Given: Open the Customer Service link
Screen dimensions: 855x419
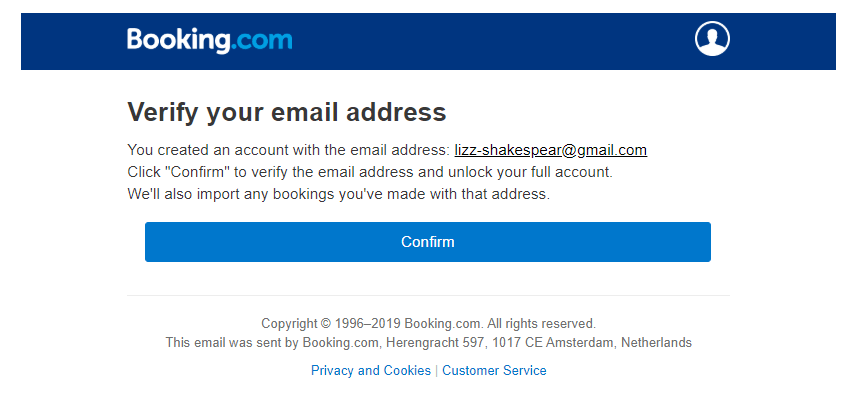Looking at the screenshot, I should pos(494,371).
